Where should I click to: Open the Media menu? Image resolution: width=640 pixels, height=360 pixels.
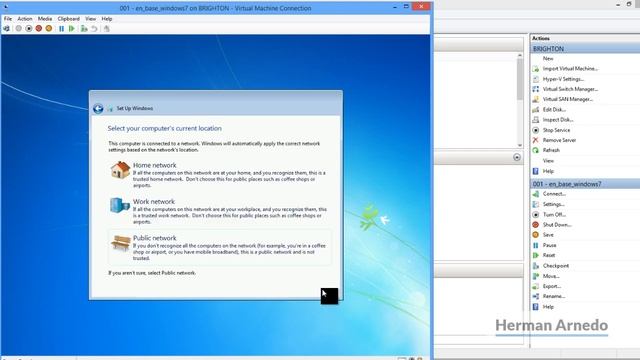coord(45,19)
